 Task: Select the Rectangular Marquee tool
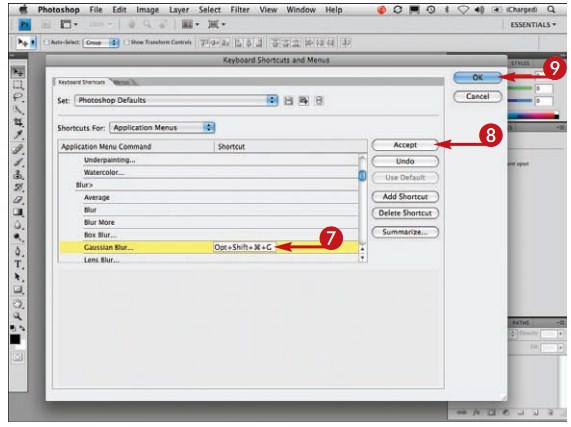click(x=17, y=85)
